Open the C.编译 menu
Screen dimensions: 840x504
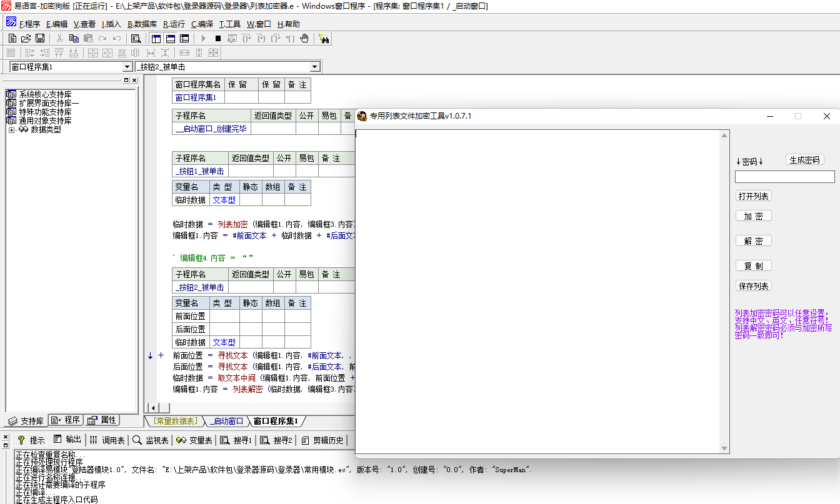202,24
